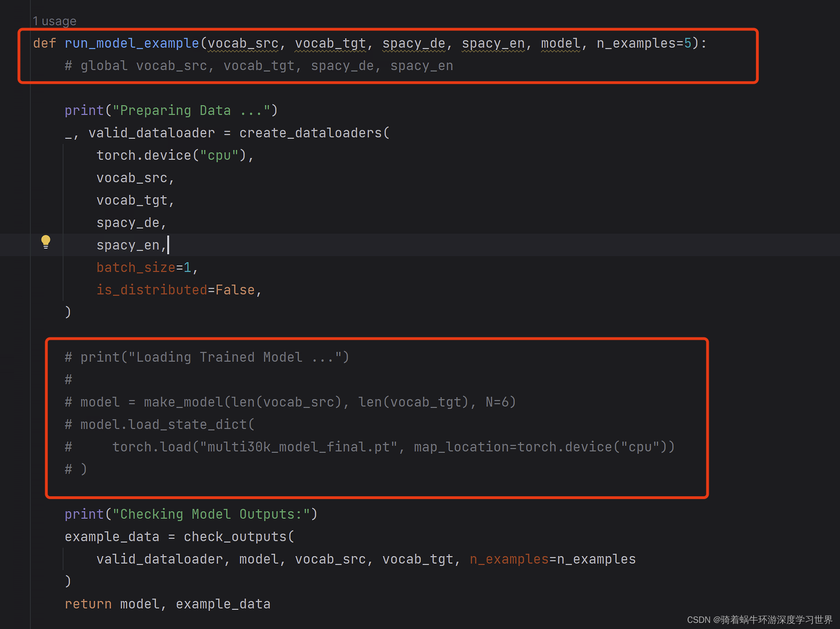Screen dimensions: 840x629
Task: Click valid_dataloader argument in check_outputs call
Action: [160, 559]
